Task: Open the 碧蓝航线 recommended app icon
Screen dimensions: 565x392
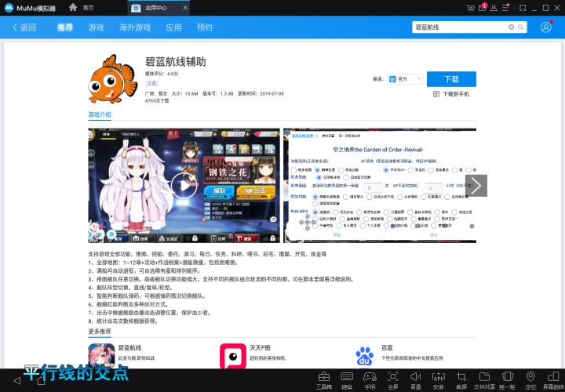Action: 101,356
